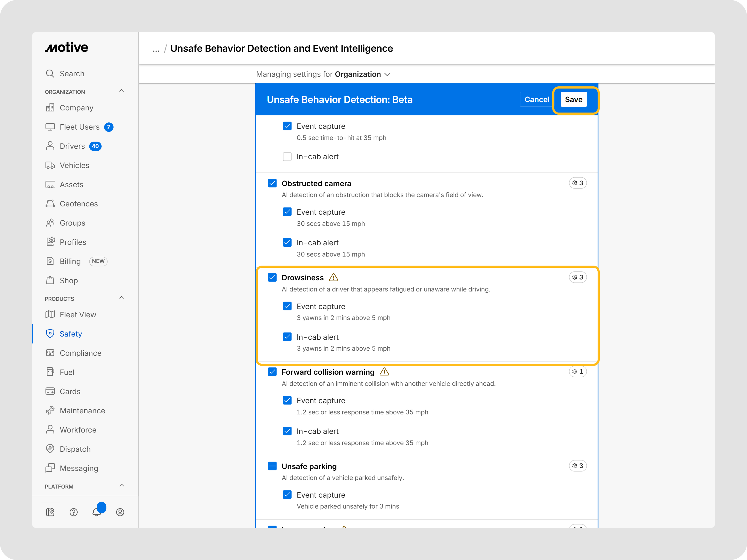Save the Unsafe Behavior Detection settings
This screenshot has height=560, width=747.
[573, 99]
